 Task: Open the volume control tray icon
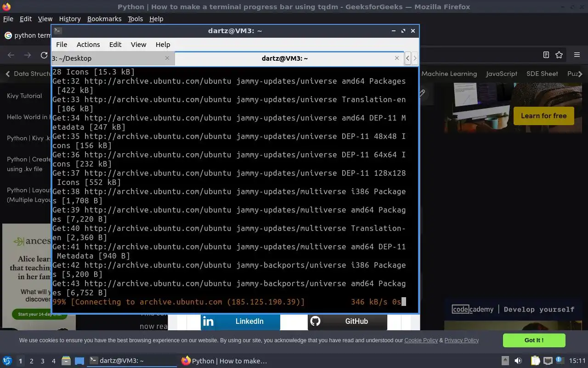point(518,361)
